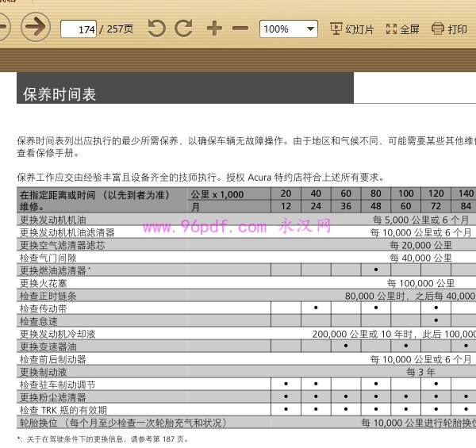This screenshot has width=476, height=448.
Task: Zoom in with the plus icon
Action: click(x=214, y=29)
